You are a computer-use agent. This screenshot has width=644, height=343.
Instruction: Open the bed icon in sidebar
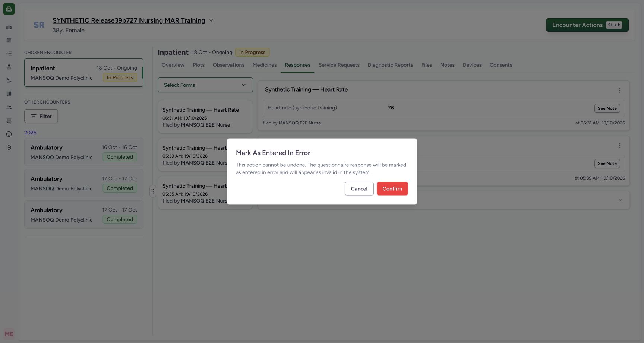click(9, 121)
